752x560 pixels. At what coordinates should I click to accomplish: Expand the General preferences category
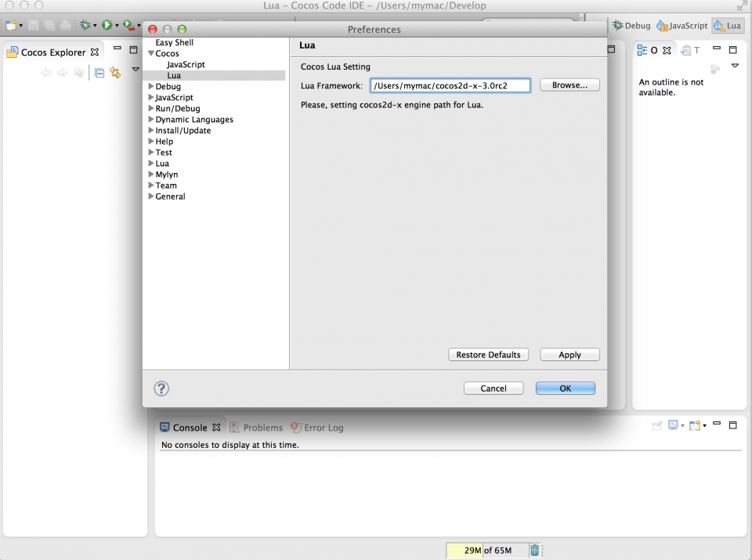point(151,197)
